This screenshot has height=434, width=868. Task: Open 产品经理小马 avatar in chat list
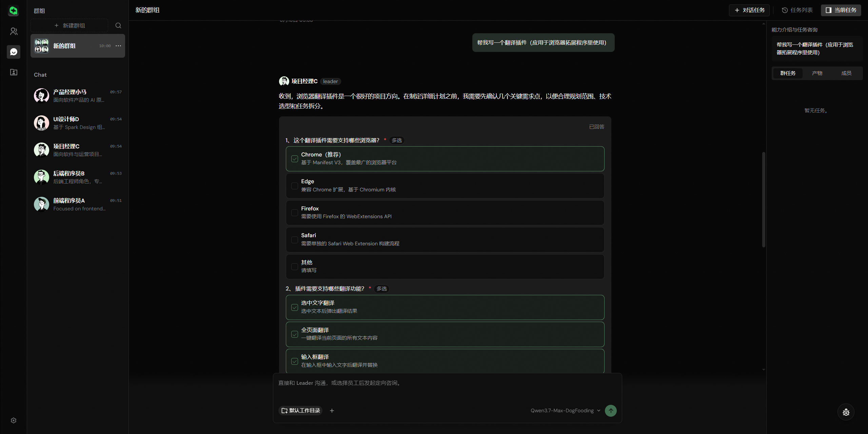pos(41,96)
